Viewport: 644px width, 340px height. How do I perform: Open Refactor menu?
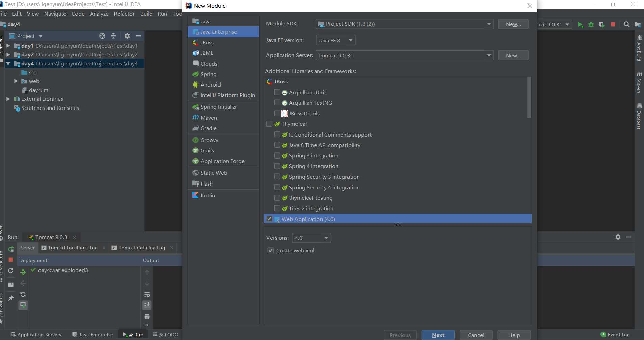click(124, 14)
